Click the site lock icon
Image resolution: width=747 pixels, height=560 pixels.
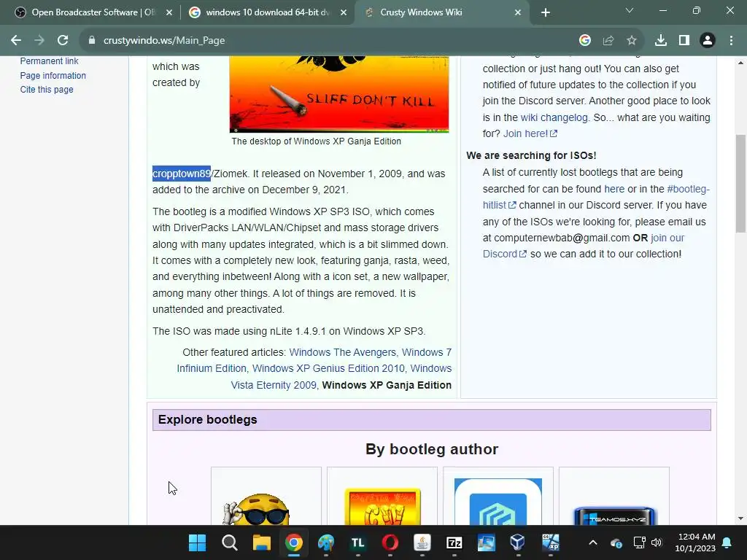(92, 41)
